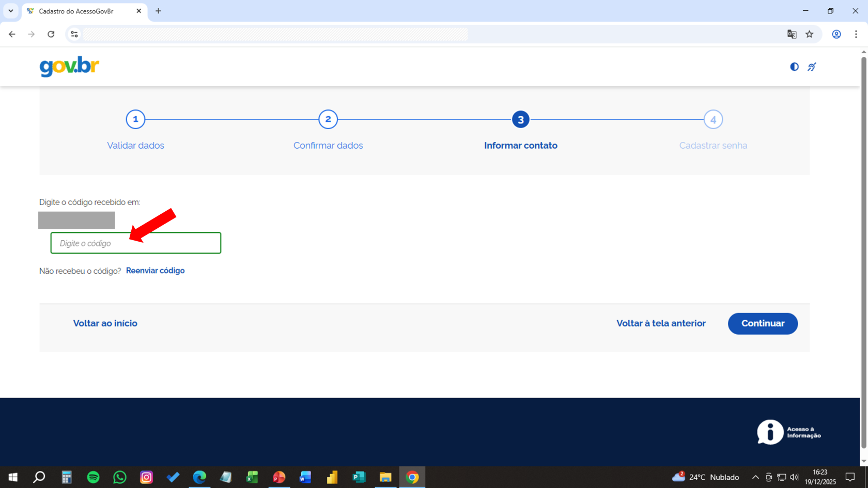
Task: Open the VLibras sign language accessibility icon
Action: (812, 67)
